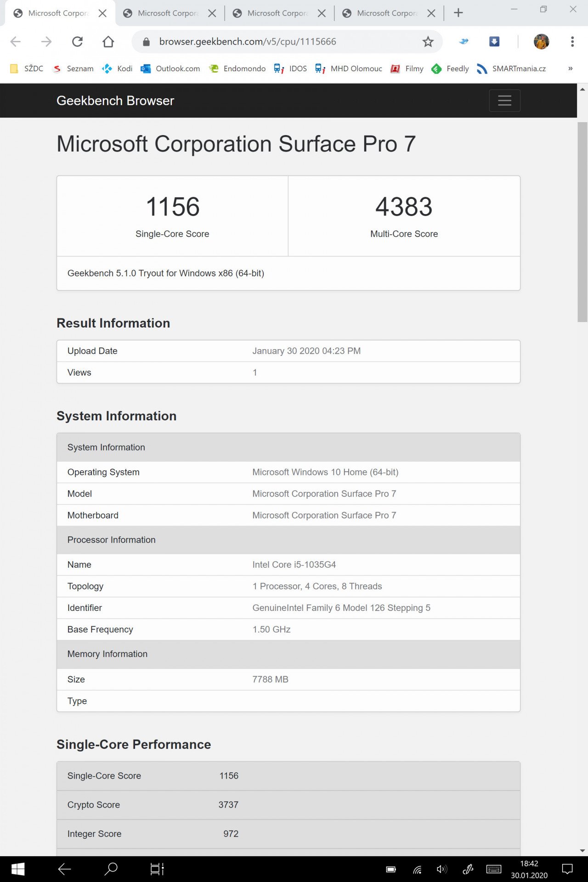Select the Crypto Score value 3737
The image size is (588, 882).
(228, 805)
